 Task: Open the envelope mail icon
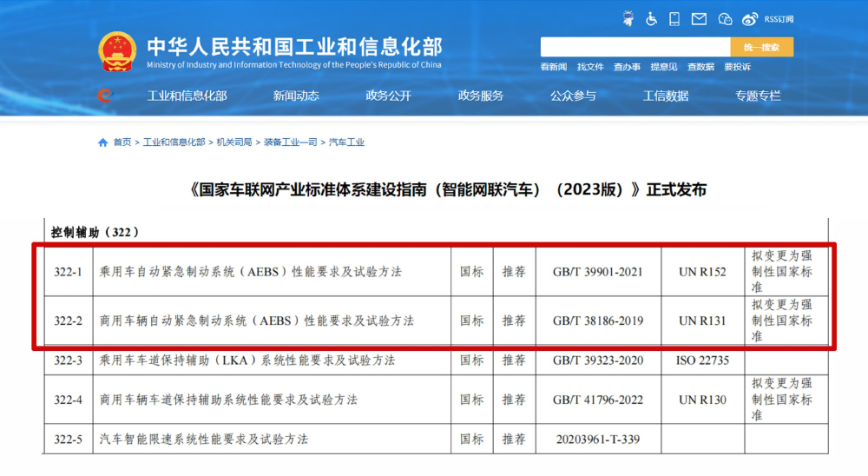click(699, 19)
